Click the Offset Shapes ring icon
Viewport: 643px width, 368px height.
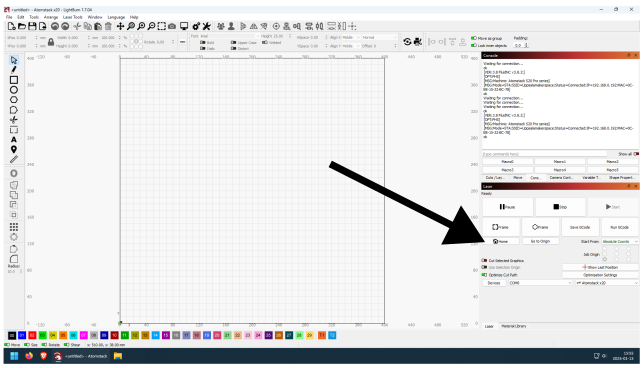pyautogui.click(x=14, y=174)
